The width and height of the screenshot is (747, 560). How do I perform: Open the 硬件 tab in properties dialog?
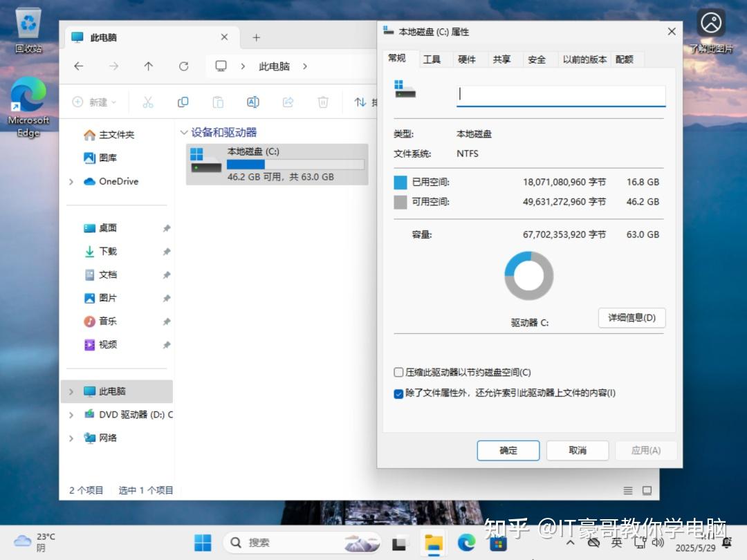click(468, 59)
